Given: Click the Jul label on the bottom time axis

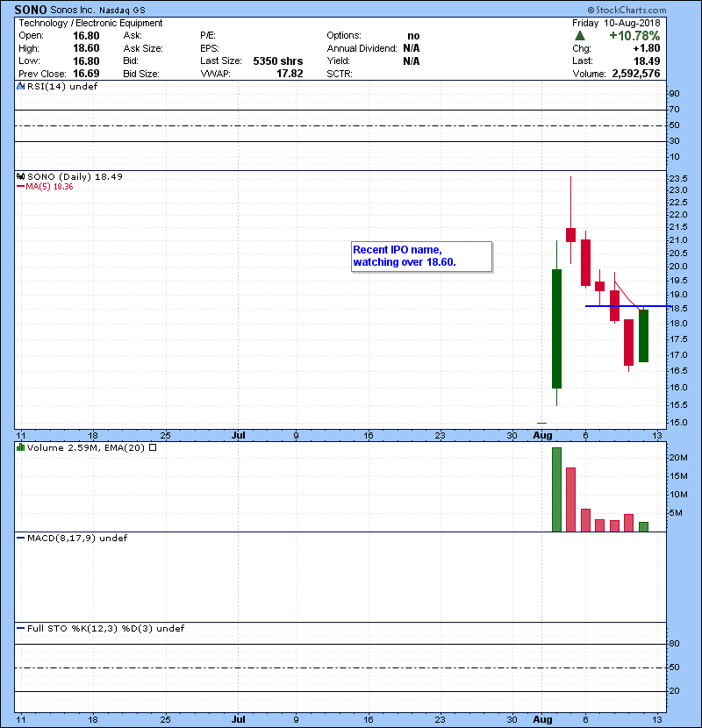Looking at the screenshot, I should 239,717.
